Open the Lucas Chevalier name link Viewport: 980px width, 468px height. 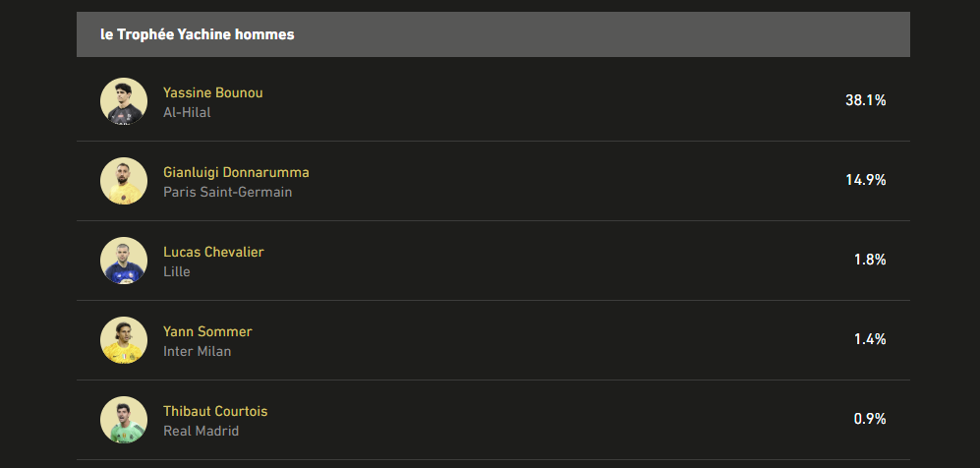213,252
